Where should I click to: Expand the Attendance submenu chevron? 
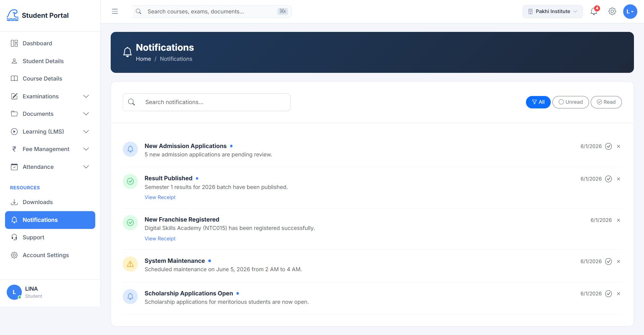tap(86, 167)
